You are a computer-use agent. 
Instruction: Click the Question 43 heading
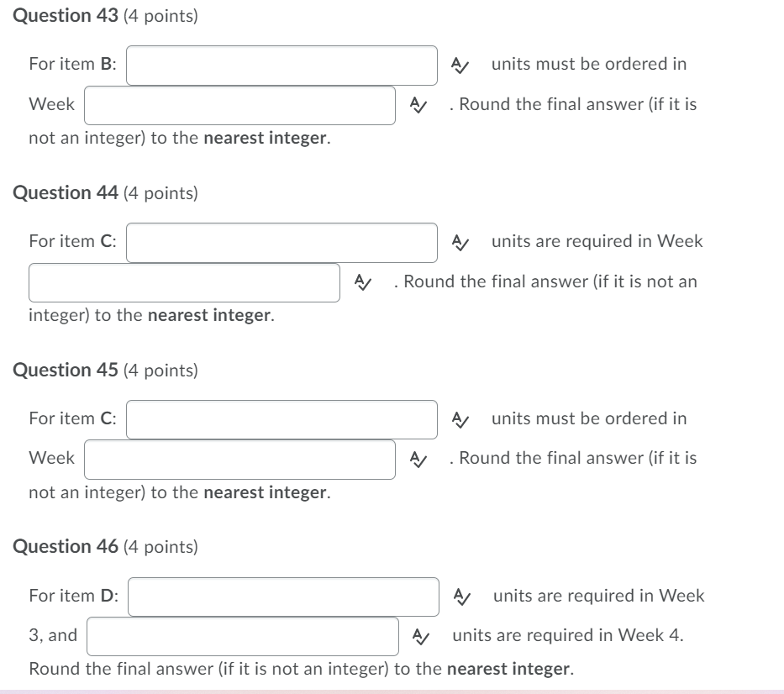click(66, 14)
